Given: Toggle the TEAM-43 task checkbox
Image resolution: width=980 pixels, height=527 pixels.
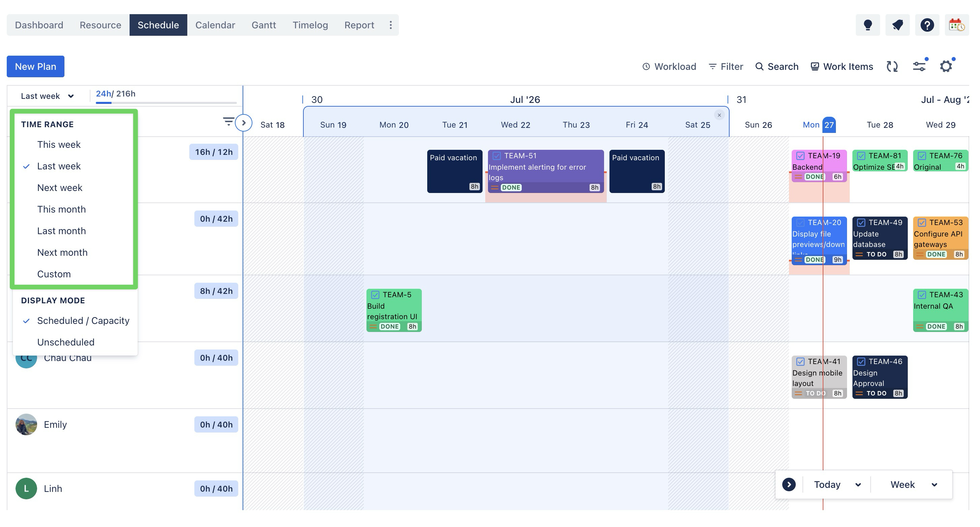Looking at the screenshot, I should [922, 295].
